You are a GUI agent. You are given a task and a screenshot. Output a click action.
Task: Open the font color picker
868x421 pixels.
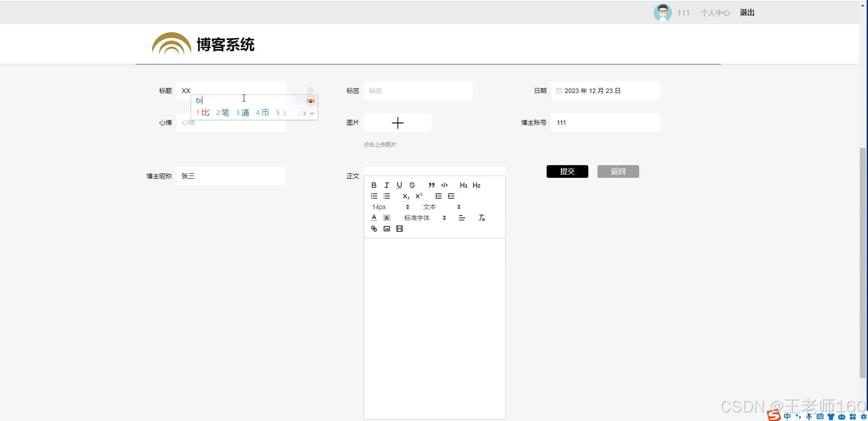(x=374, y=218)
